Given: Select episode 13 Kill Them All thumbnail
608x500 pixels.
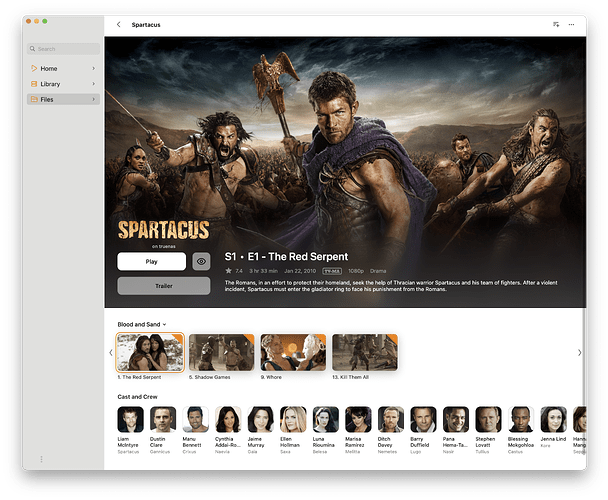Looking at the screenshot, I should tap(365, 353).
